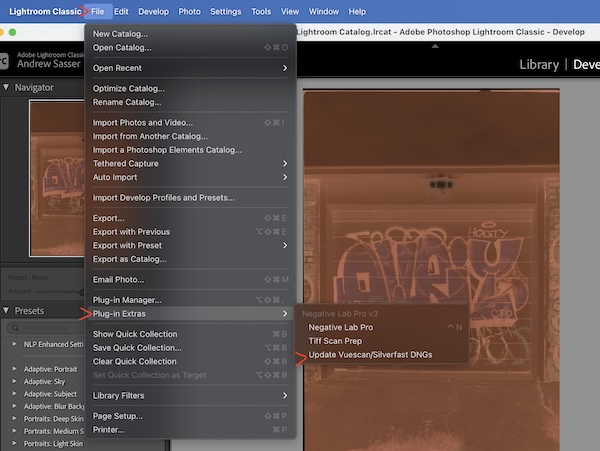Open the Plug-in Manager
Viewport: 600px width, 451px height.
coord(127,300)
